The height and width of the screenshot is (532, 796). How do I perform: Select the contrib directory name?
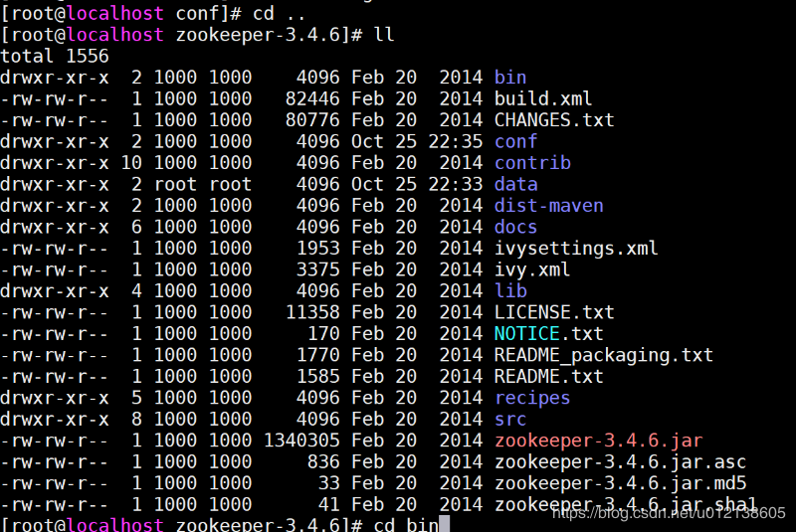pyautogui.click(x=532, y=162)
